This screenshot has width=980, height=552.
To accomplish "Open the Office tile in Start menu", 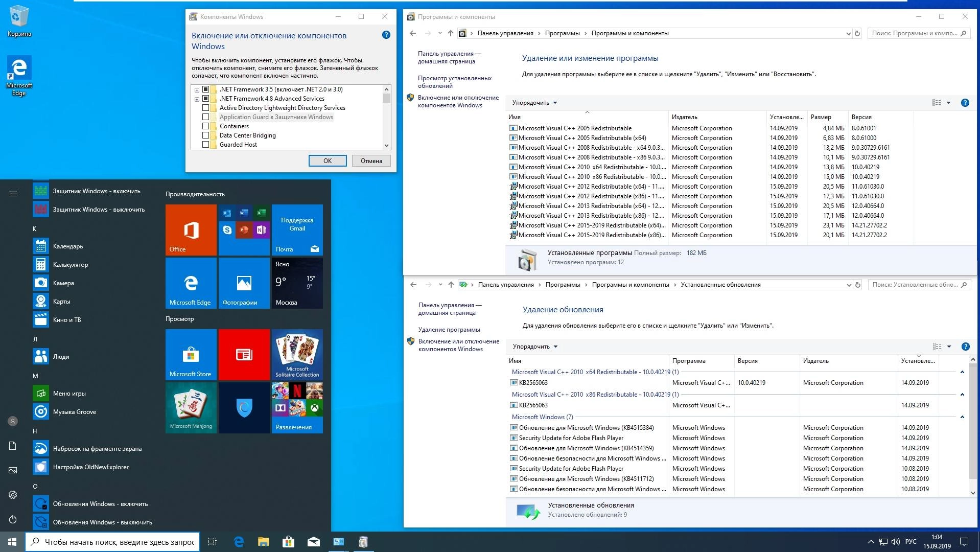I will click(x=191, y=230).
